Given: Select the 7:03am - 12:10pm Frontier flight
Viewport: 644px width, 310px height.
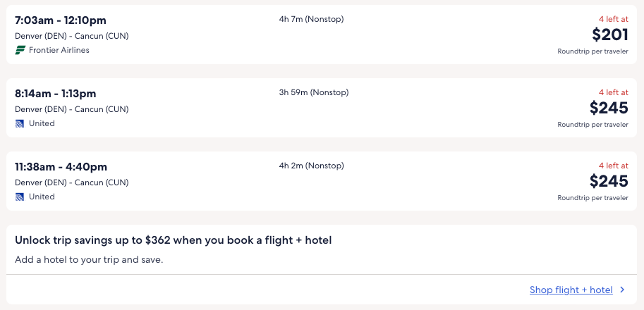Looking at the screenshot, I should pos(61,20).
